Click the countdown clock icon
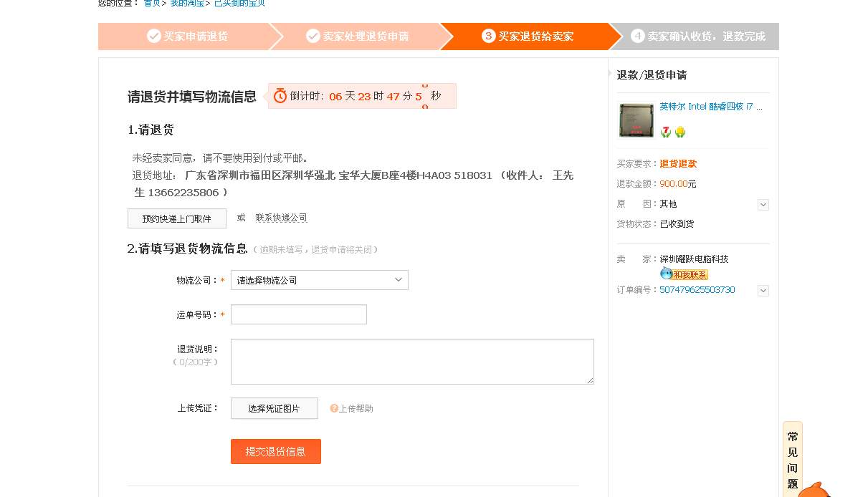The width and height of the screenshot is (868, 497). coord(280,96)
